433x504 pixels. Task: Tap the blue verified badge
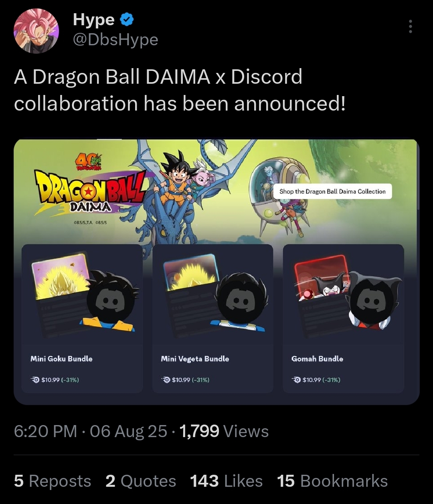[127, 19]
